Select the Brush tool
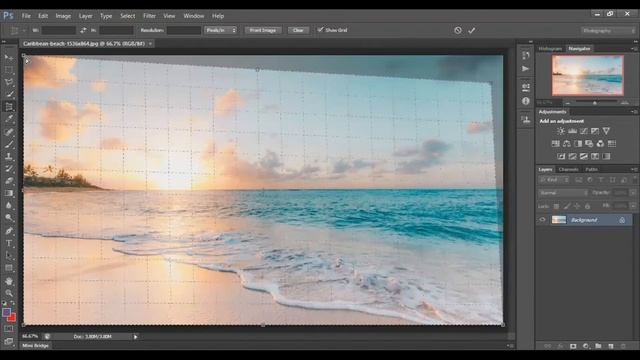Viewport: 640px width, 360px height. [x=9, y=144]
